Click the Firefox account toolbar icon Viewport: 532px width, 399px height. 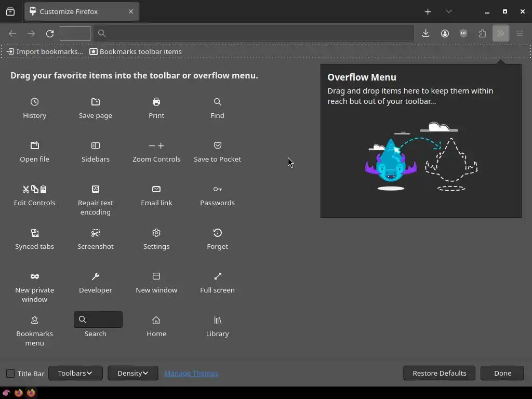(x=445, y=33)
